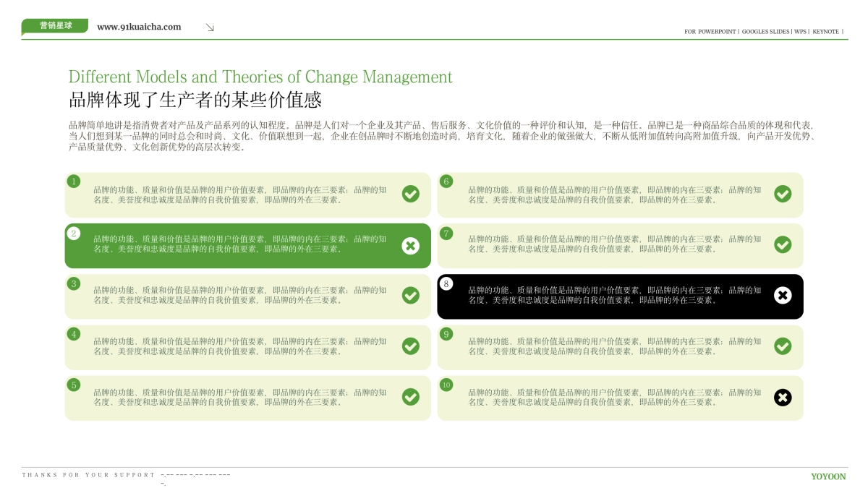Click the checkmark icon on item 6

coord(783,194)
